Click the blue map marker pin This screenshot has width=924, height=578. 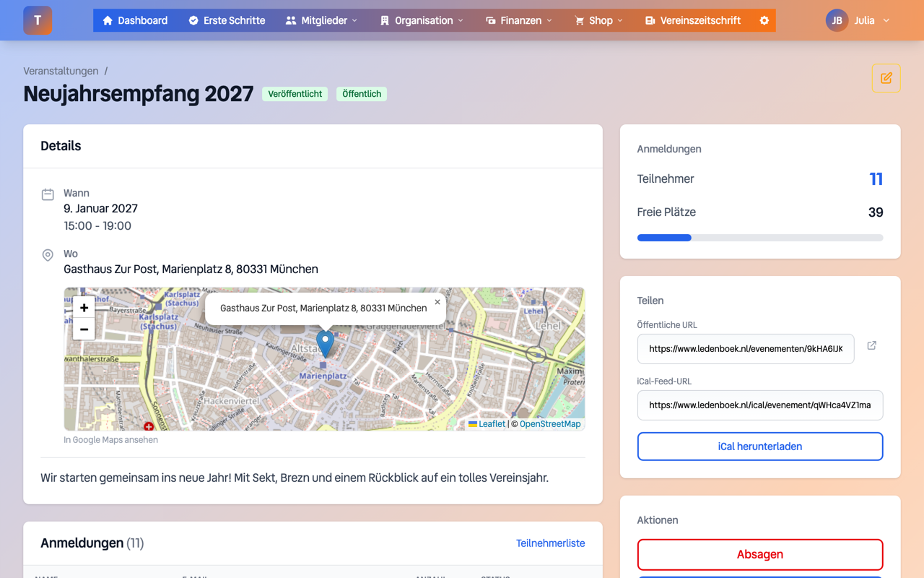pos(326,344)
